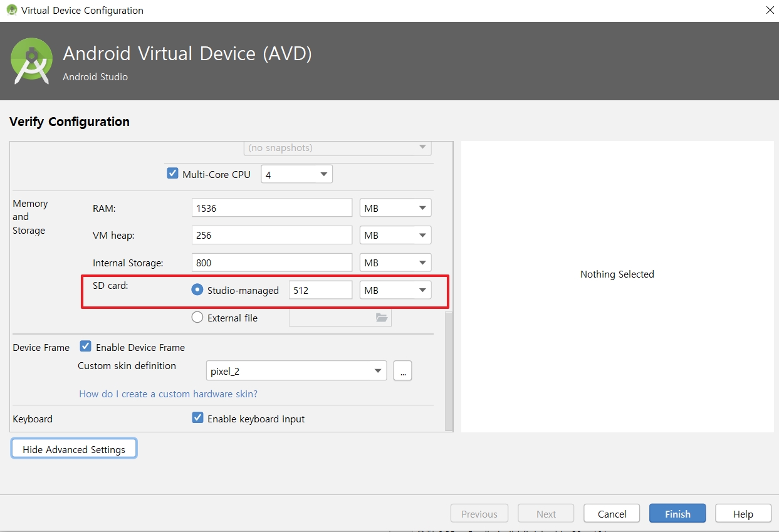The height and width of the screenshot is (532, 779).
Task: Click the Next button
Action: [546, 514]
